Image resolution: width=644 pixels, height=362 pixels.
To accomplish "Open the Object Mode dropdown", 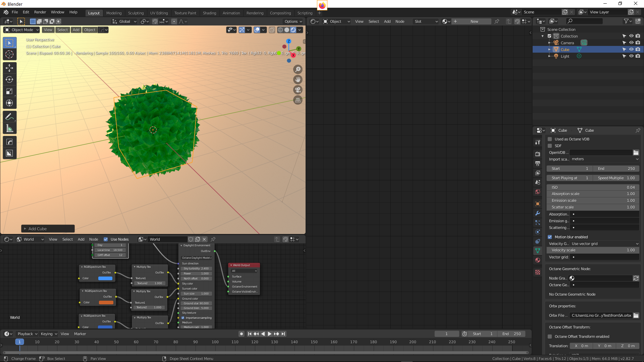I will pyautogui.click(x=21, y=30).
